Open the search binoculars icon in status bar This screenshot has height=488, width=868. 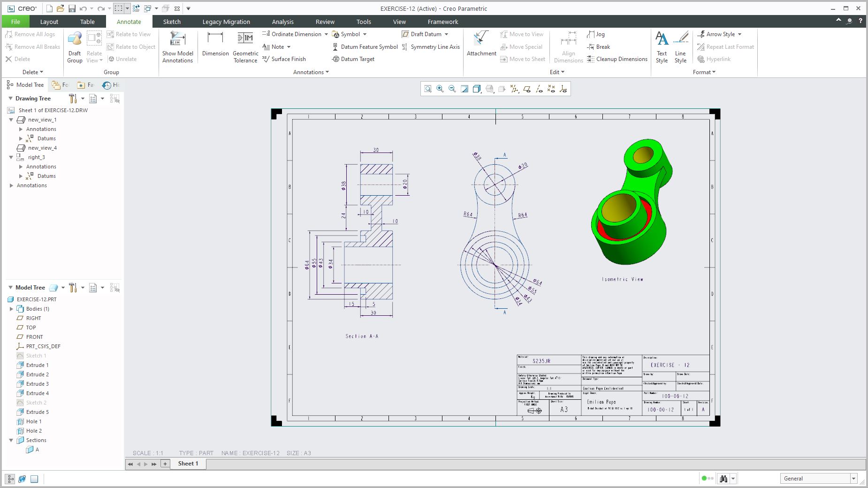(723, 479)
